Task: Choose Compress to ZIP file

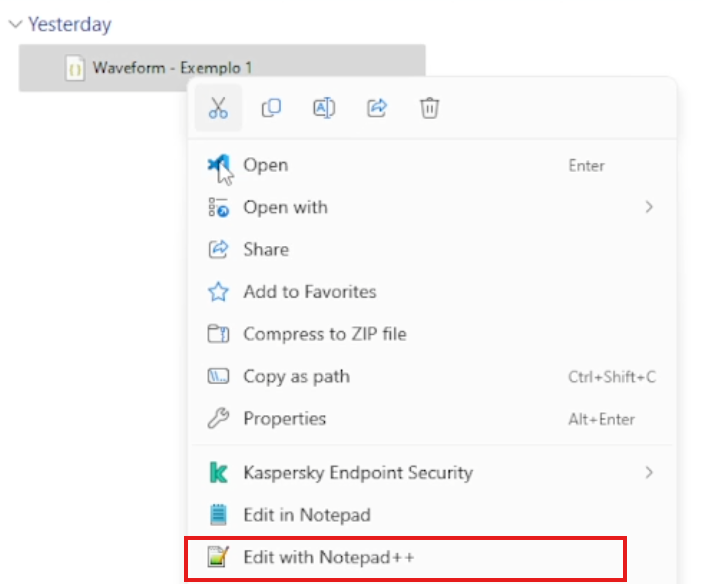Action: click(324, 334)
